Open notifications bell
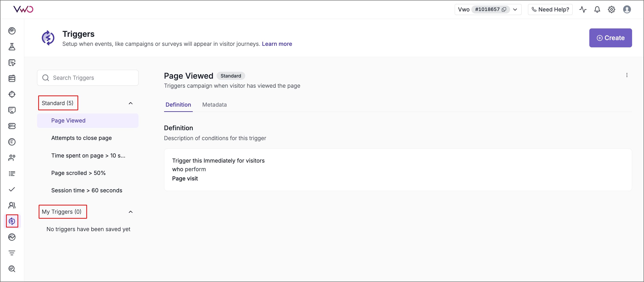Viewport: 644px width, 282px height. coord(597,9)
